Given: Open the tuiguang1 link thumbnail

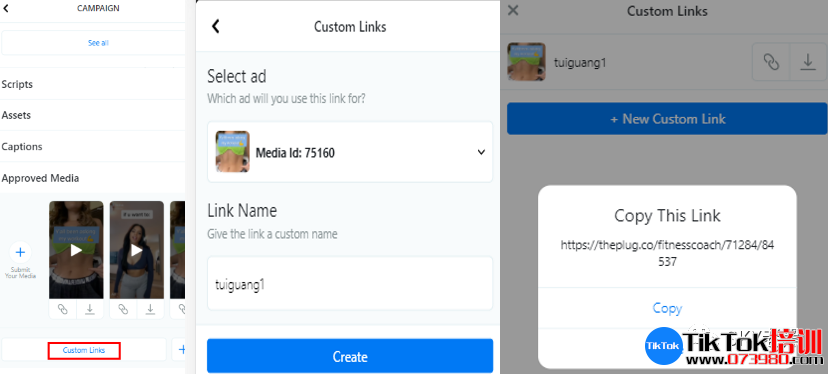Looking at the screenshot, I should (526, 62).
